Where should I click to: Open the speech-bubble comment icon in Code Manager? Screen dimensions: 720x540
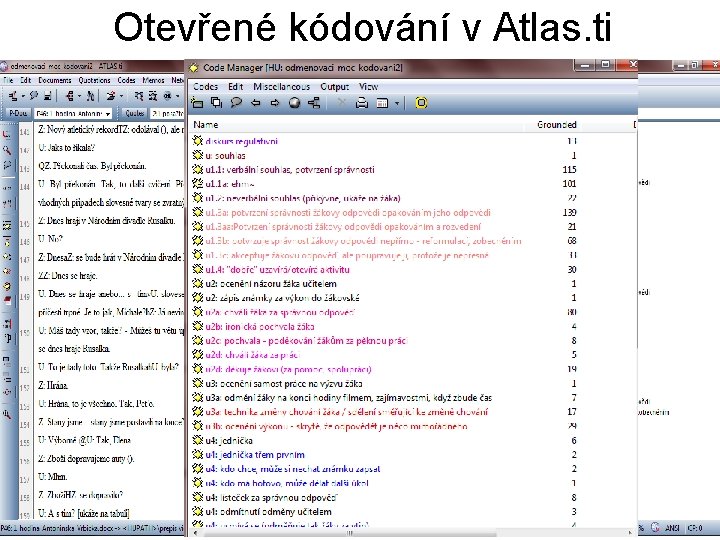236,103
